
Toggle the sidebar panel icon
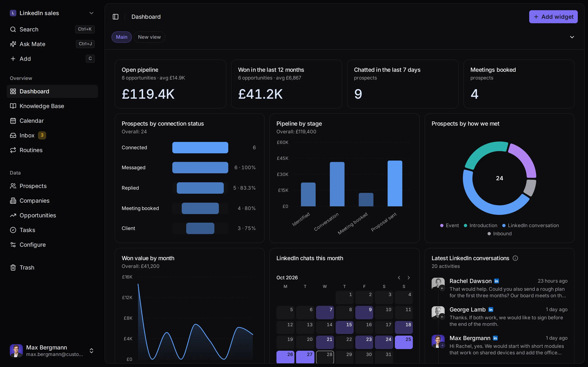click(x=115, y=17)
